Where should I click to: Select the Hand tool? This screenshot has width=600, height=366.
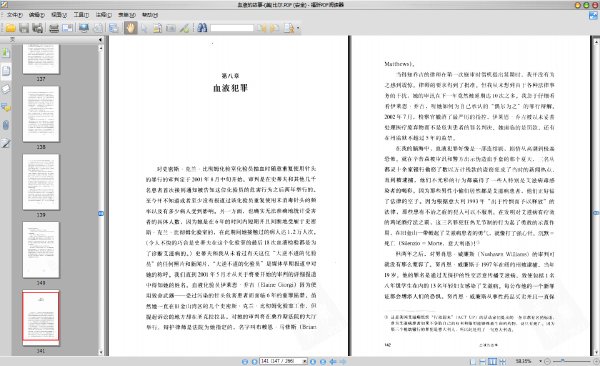click(130, 28)
